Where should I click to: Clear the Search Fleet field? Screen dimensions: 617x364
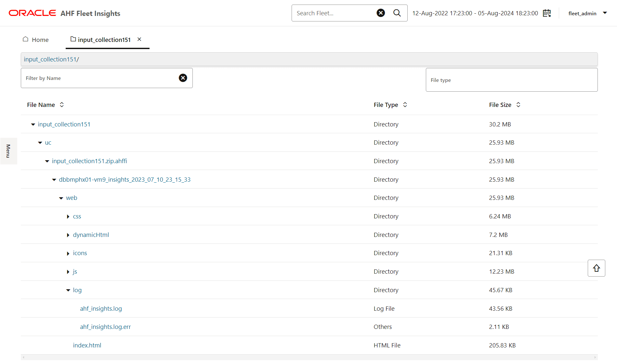pyautogui.click(x=381, y=13)
